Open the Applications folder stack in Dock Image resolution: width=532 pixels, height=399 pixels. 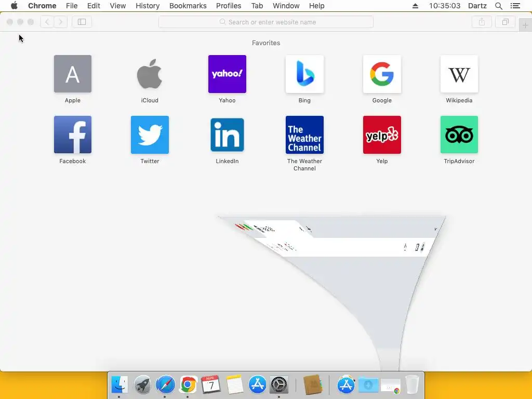(x=345, y=385)
